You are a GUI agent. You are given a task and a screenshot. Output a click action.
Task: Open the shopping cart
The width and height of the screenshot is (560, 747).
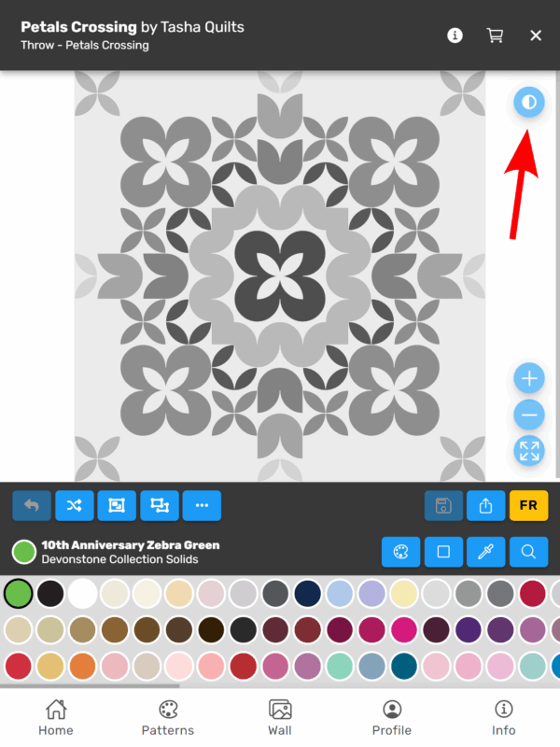(495, 35)
